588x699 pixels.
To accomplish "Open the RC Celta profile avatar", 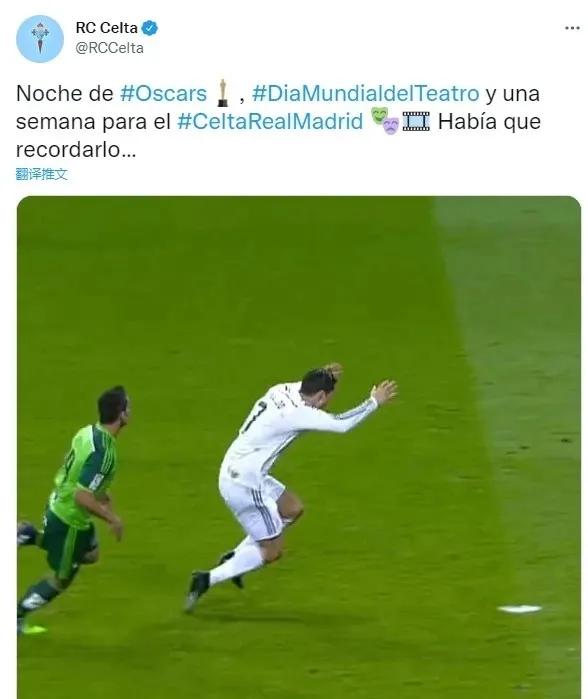I will click(x=40, y=39).
